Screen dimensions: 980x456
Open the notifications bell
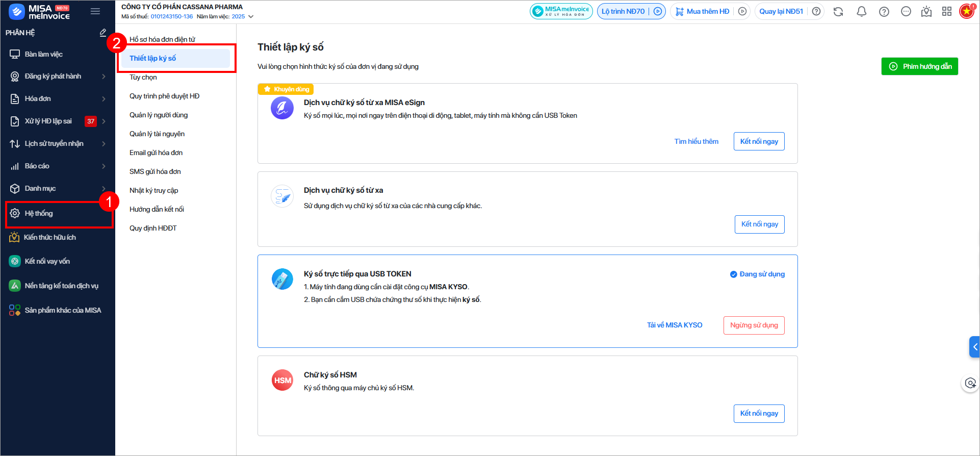click(x=861, y=12)
